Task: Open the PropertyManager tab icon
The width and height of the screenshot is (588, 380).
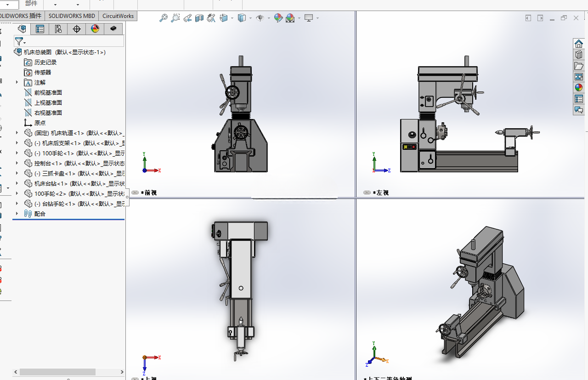Action: pos(40,29)
